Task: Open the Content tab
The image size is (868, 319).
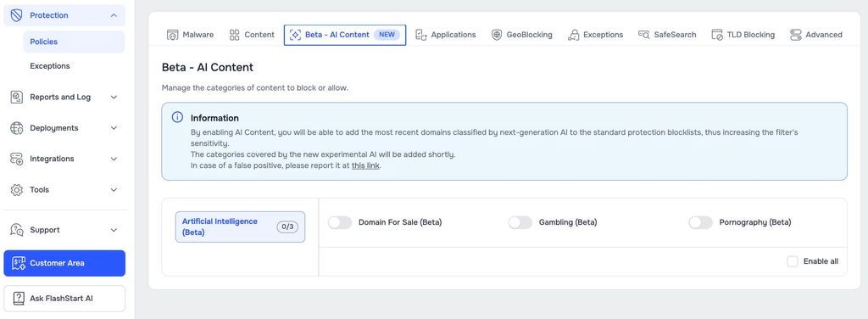Action: (x=252, y=35)
